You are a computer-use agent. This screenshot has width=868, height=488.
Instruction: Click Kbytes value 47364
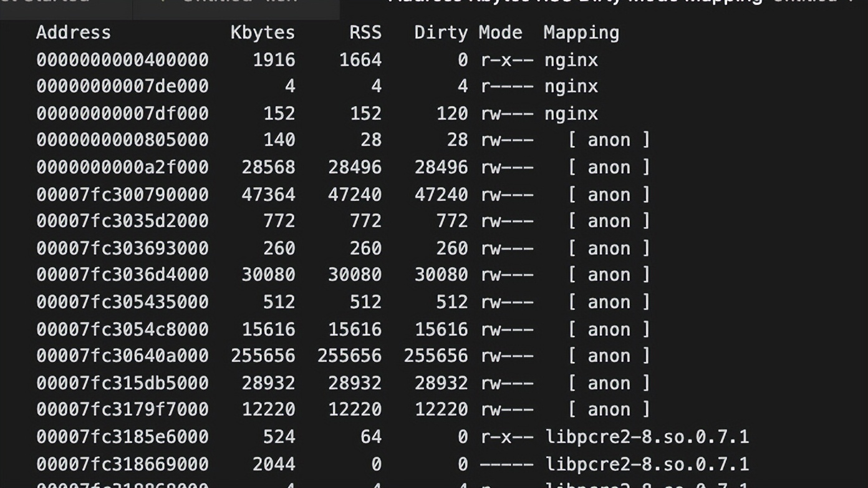click(x=268, y=195)
